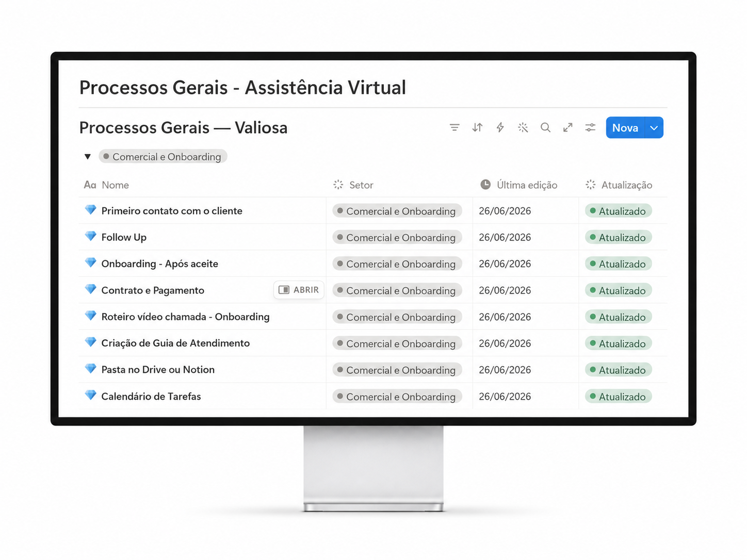The image size is (747, 560).
Task: Open Calendário de Tarefas
Action: coord(151,397)
